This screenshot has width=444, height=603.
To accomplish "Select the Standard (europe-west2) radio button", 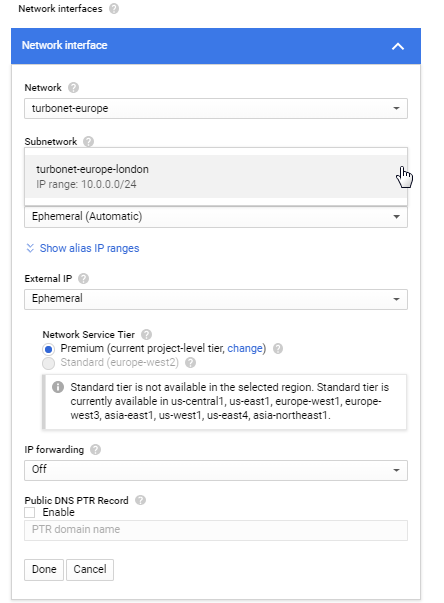I will [x=48, y=363].
